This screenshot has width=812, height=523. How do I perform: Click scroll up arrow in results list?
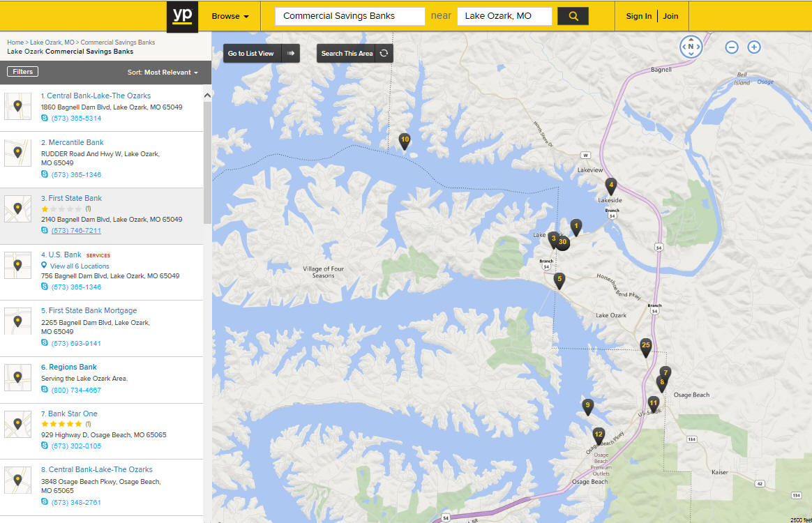[207, 96]
